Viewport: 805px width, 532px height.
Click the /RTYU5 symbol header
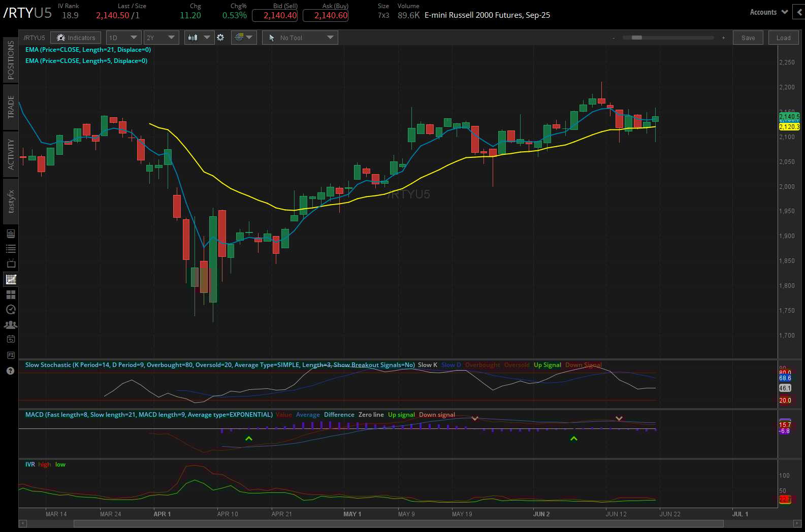pyautogui.click(x=27, y=13)
